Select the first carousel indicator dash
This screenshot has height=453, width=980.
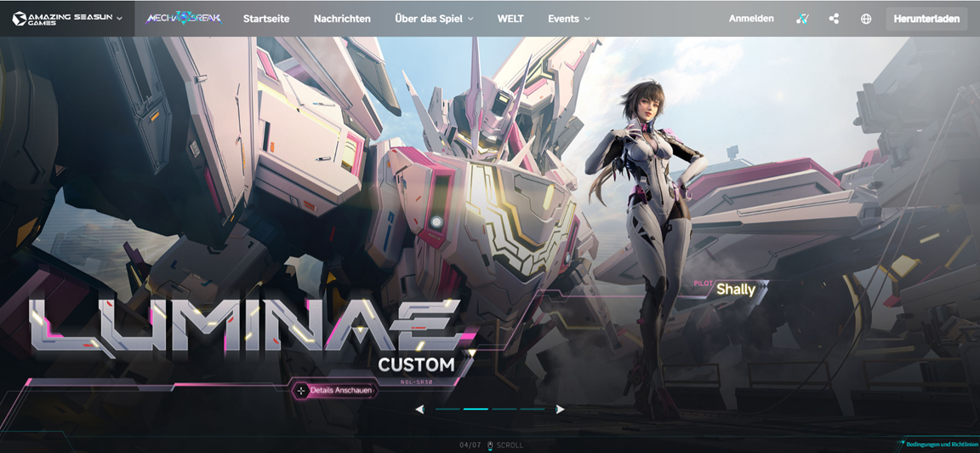pyautogui.click(x=447, y=410)
